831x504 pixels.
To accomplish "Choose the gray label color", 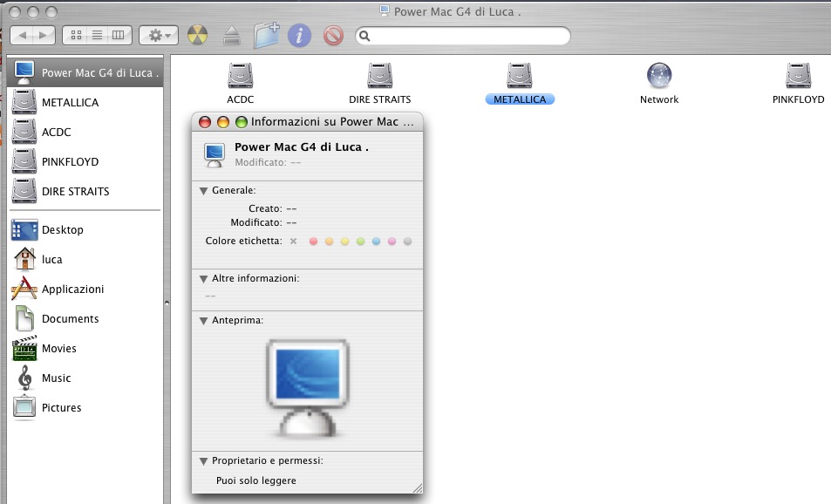I will [407, 242].
